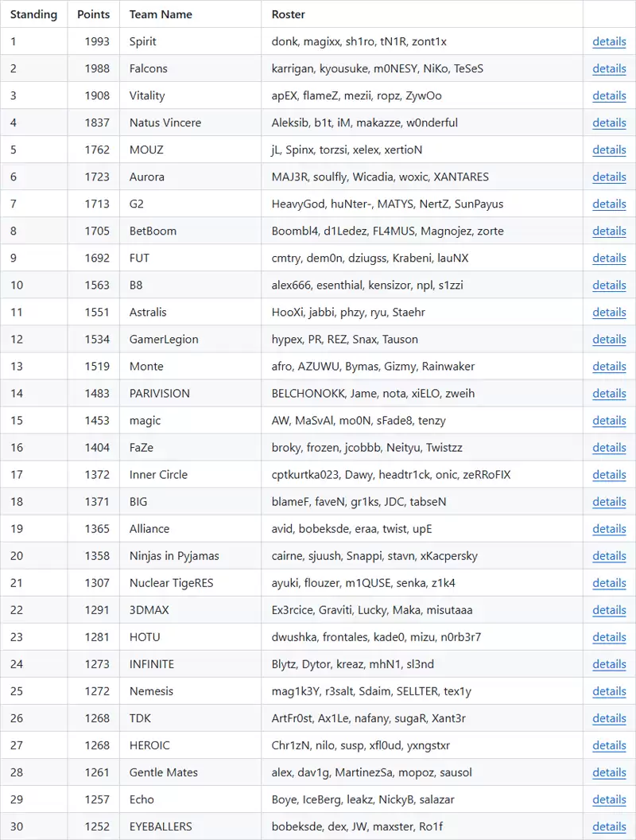Viewport: 636px width, 840px height.
Task: Click details link for 3DMAX
Action: (609, 610)
